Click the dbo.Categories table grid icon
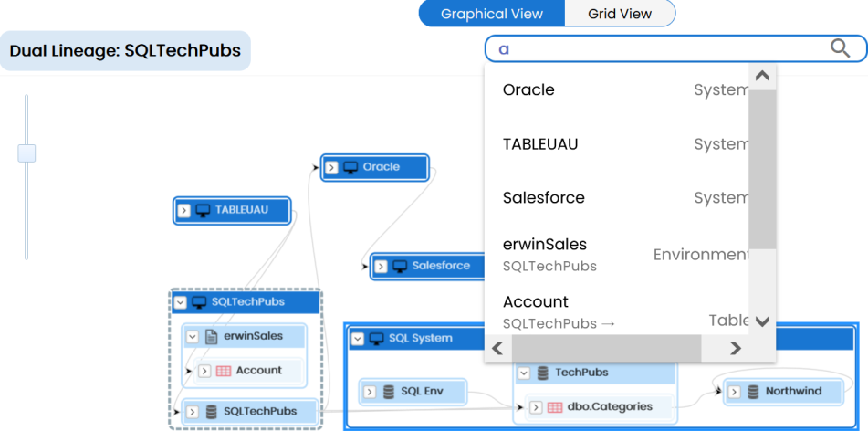868x431 pixels. [x=555, y=407]
